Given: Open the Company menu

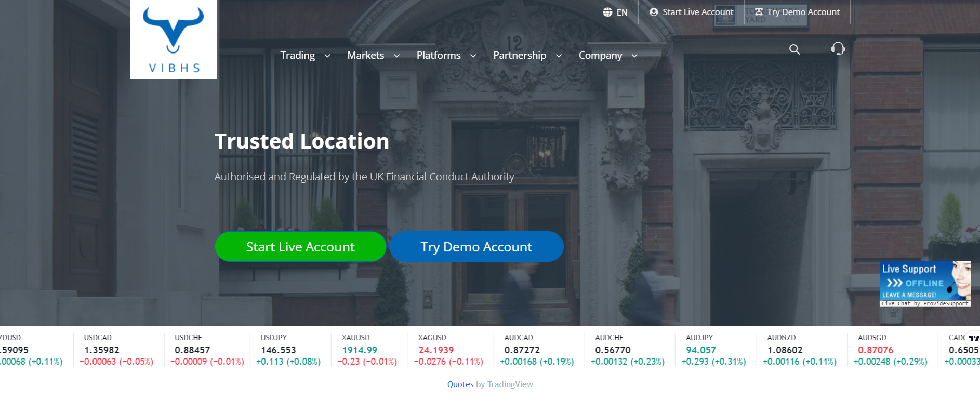Looking at the screenshot, I should click(600, 56).
